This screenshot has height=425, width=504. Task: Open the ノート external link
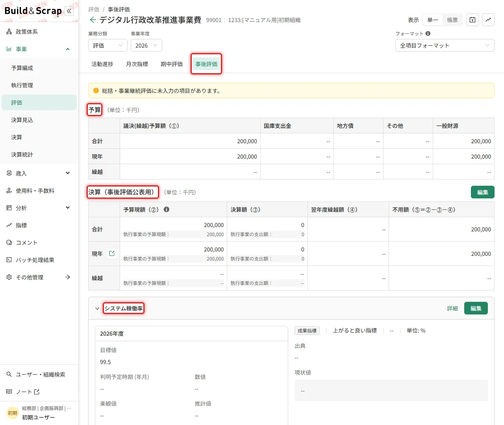(37, 392)
